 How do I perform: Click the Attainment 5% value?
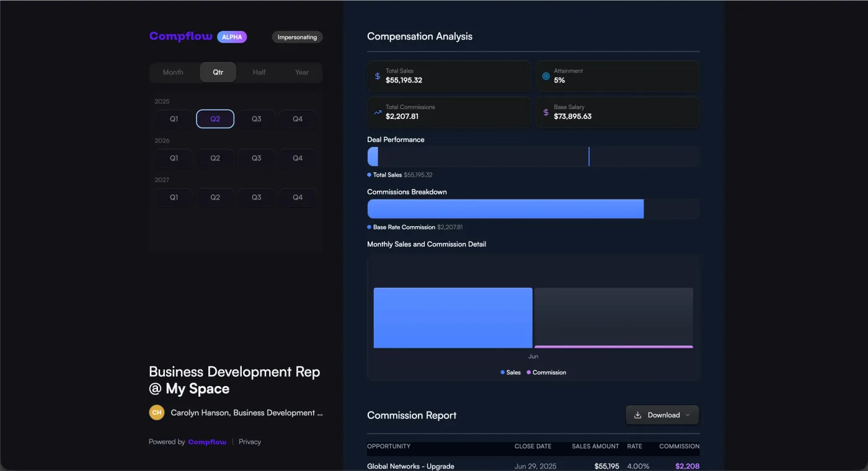click(559, 81)
